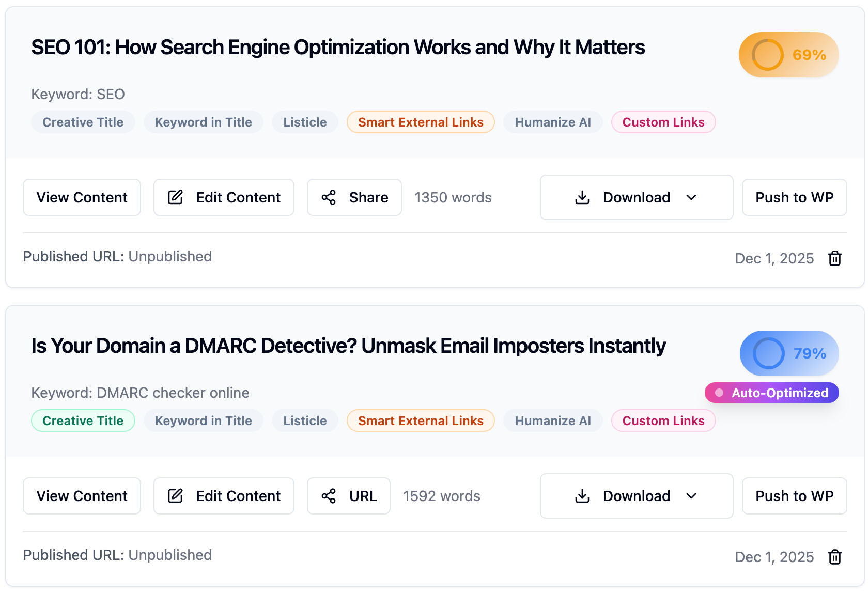Click the 1350 words count

[453, 197]
